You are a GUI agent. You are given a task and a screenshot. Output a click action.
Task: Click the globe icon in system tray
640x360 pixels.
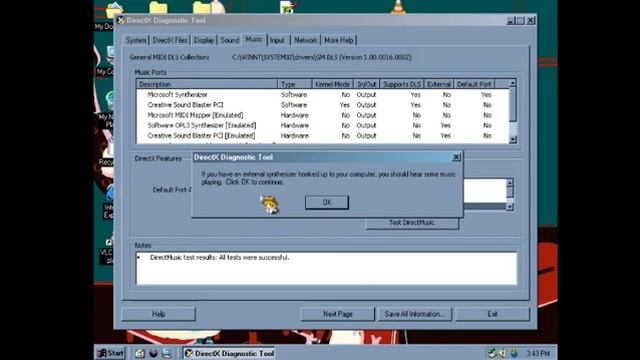pyautogui.click(x=513, y=353)
